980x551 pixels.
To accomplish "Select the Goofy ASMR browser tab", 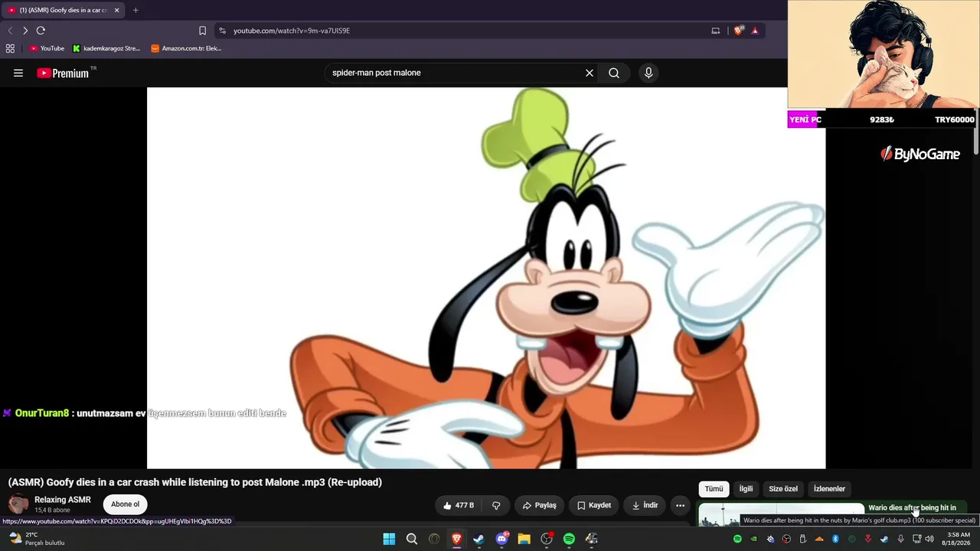I will pyautogui.click(x=63, y=10).
